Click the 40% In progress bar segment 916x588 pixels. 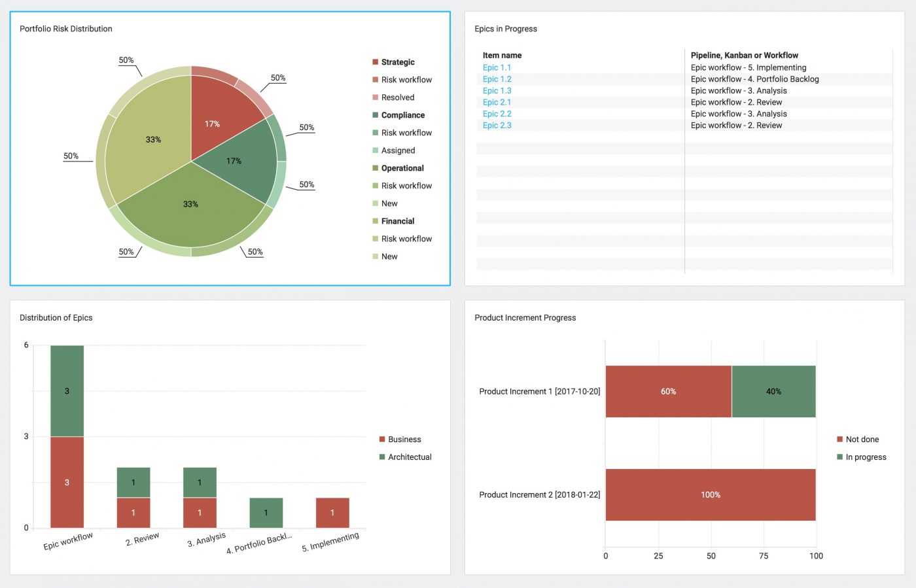coord(773,391)
